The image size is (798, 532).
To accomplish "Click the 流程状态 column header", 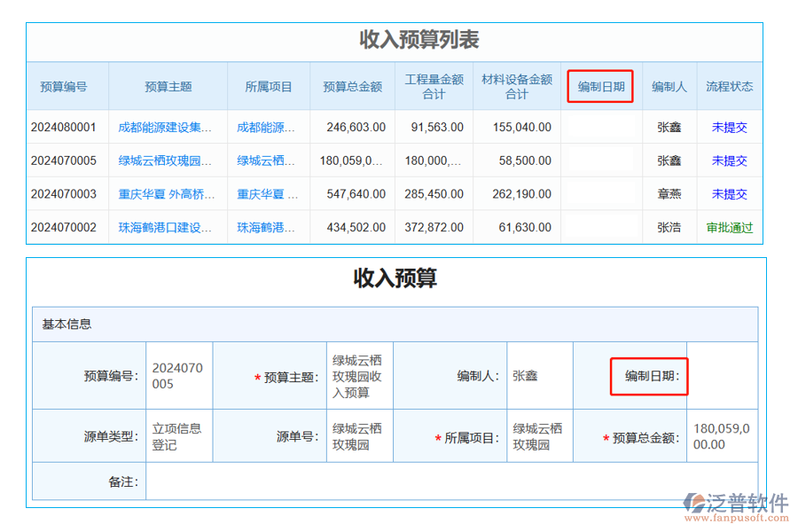I will click(729, 87).
